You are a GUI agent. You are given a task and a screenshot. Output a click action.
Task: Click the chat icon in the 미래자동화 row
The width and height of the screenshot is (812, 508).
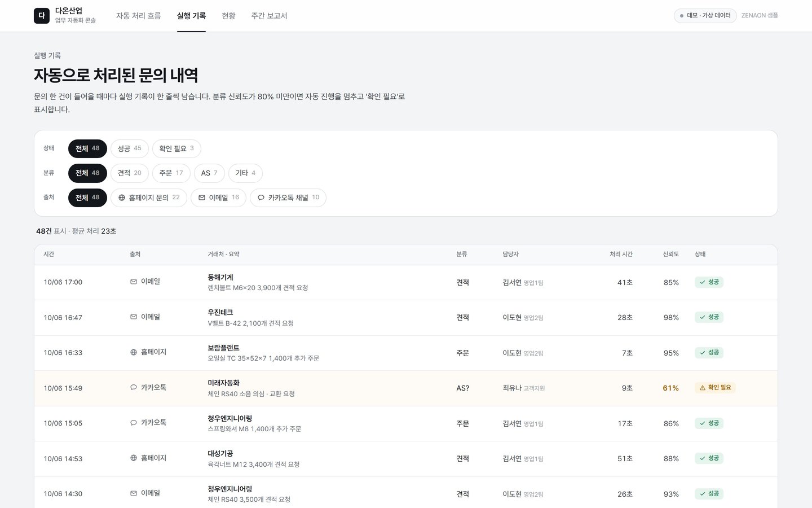pyautogui.click(x=134, y=388)
